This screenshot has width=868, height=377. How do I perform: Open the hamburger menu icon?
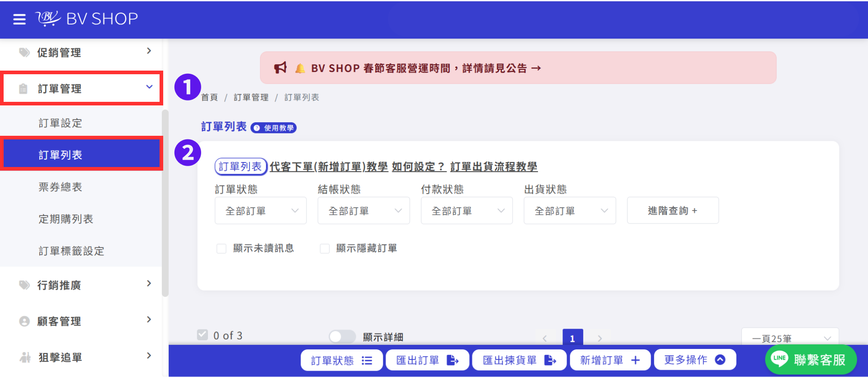[x=19, y=19]
